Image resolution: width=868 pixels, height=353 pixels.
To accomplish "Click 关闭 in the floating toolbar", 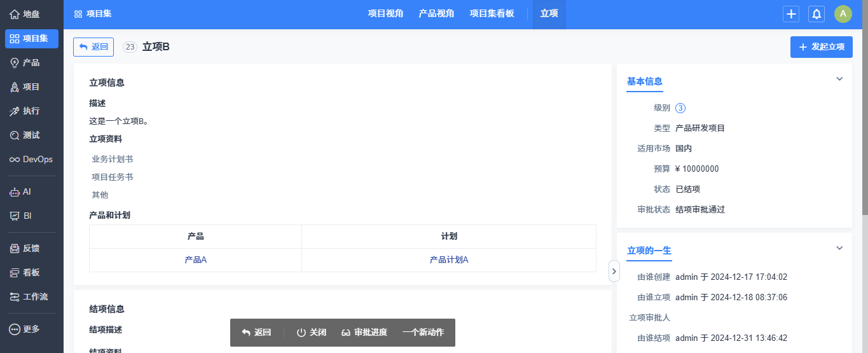I will click(x=312, y=333).
